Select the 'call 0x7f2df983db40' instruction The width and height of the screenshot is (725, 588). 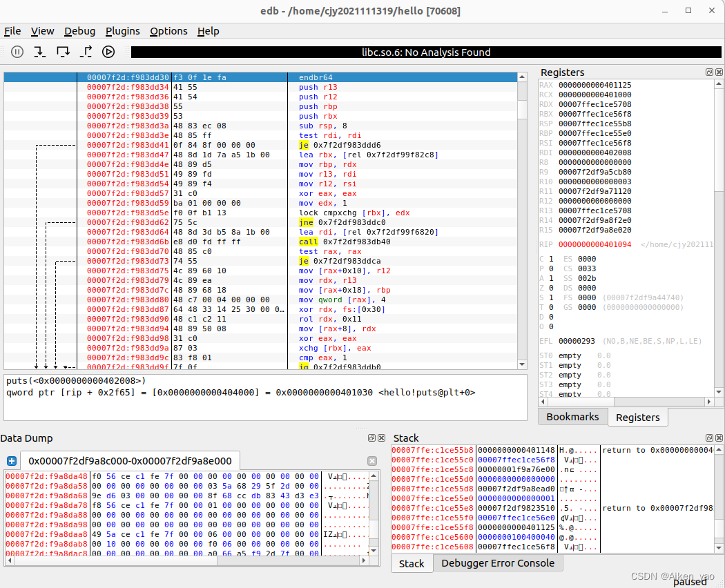(x=345, y=242)
